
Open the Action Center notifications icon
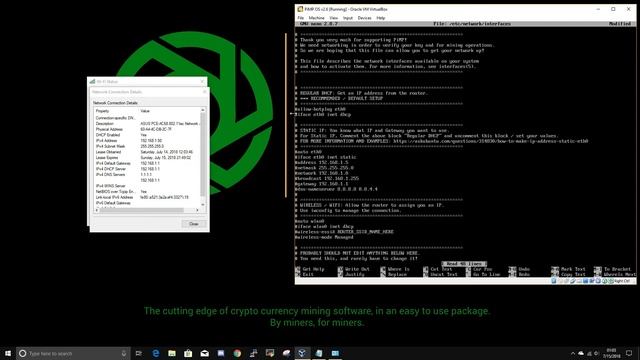(x=629, y=353)
